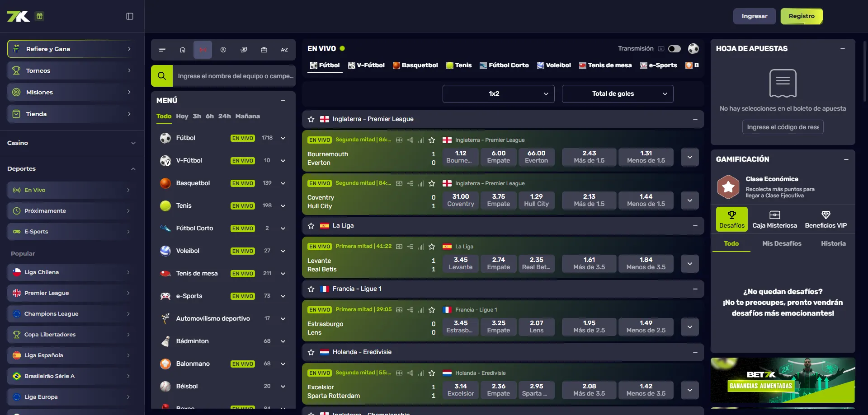The height and width of the screenshot is (415, 868).
Task: Select the Desafíos trophy tile
Action: pos(731,219)
